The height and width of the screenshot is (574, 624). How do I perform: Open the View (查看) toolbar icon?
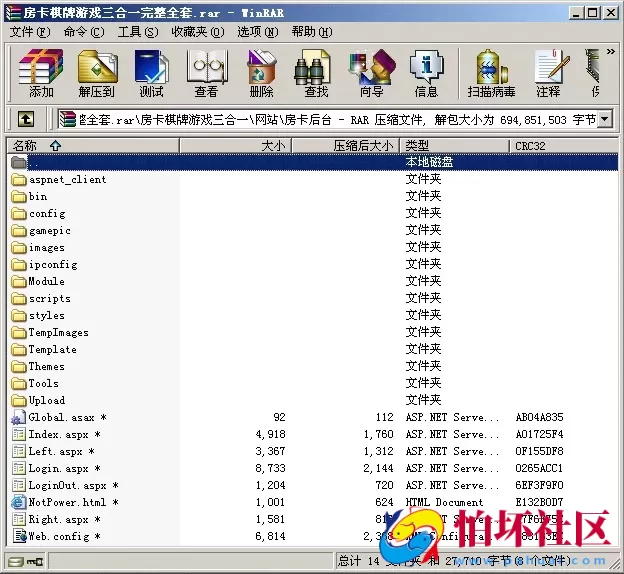click(x=207, y=74)
